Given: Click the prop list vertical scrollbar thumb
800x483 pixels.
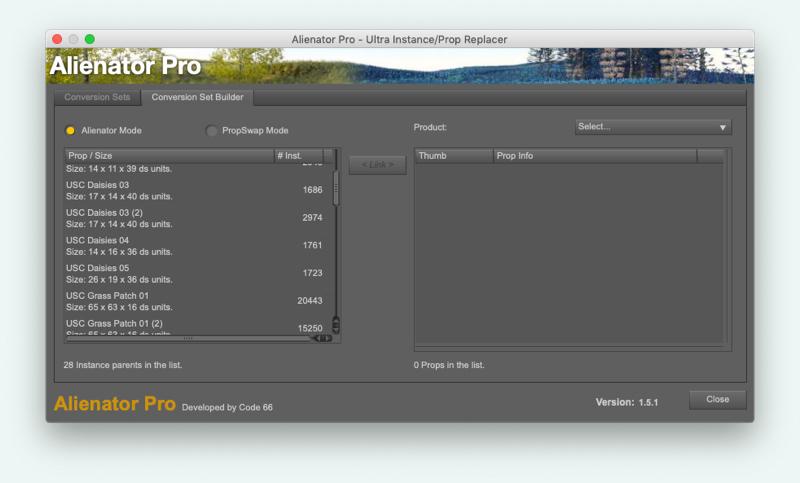Looking at the screenshot, I should click(336, 188).
